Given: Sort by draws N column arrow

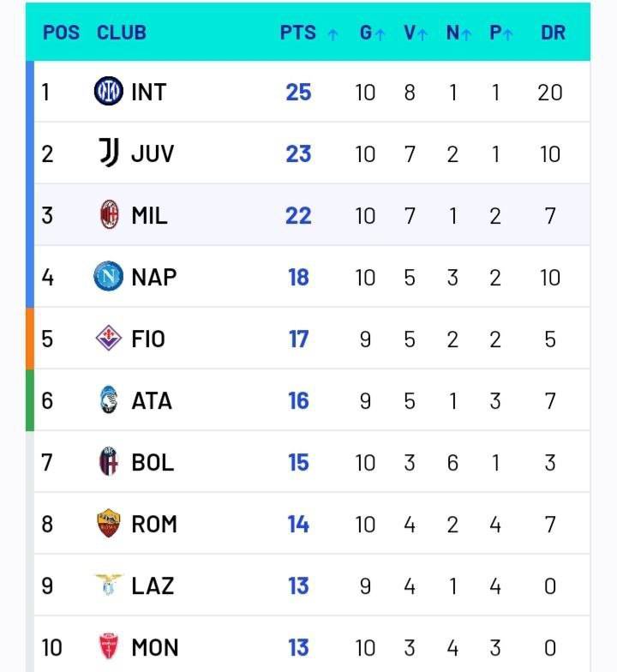Looking at the screenshot, I should pos(467,34).
